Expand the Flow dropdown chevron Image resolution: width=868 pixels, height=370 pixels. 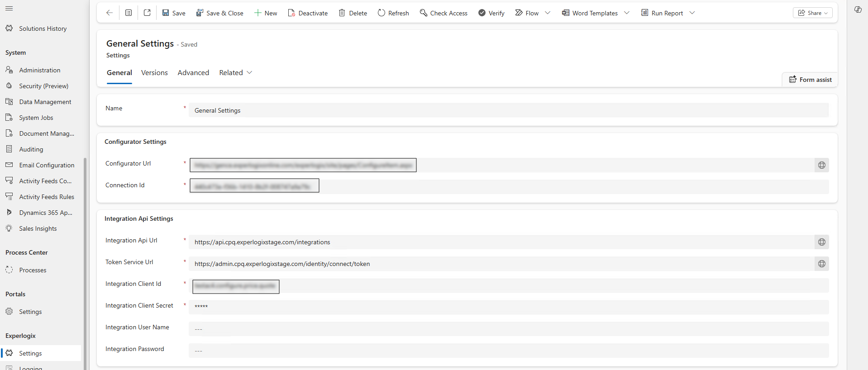[548, 13]
